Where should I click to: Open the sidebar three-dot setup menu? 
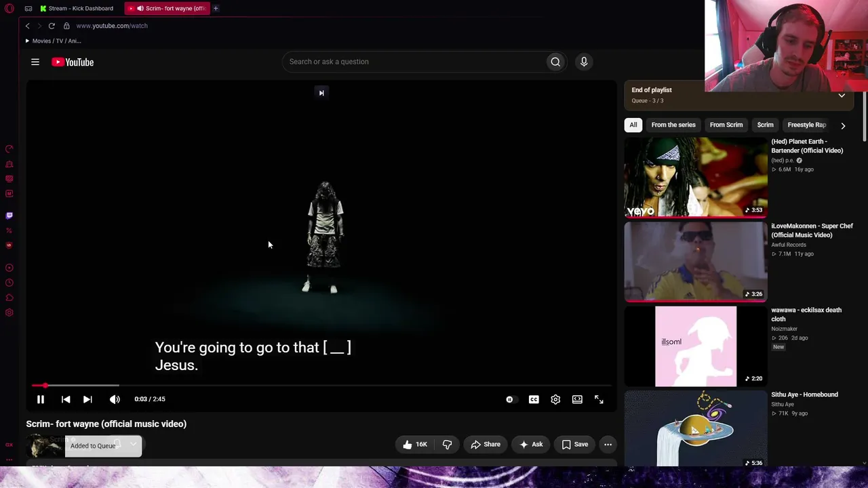tap(9, 460)
